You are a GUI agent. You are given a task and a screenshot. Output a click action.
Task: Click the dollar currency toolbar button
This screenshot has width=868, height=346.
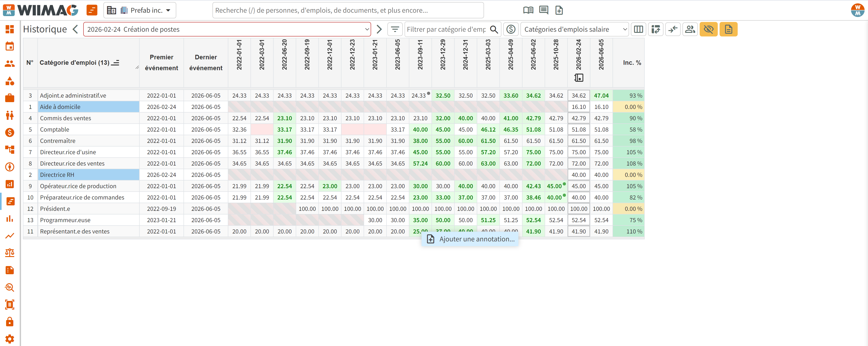(511, 29)
